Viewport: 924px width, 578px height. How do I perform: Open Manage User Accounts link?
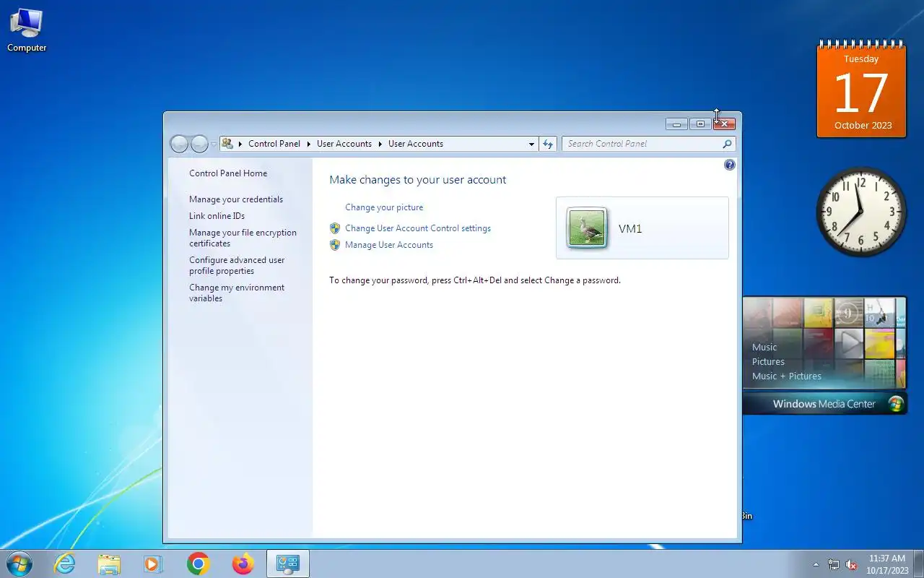point(389,245)
